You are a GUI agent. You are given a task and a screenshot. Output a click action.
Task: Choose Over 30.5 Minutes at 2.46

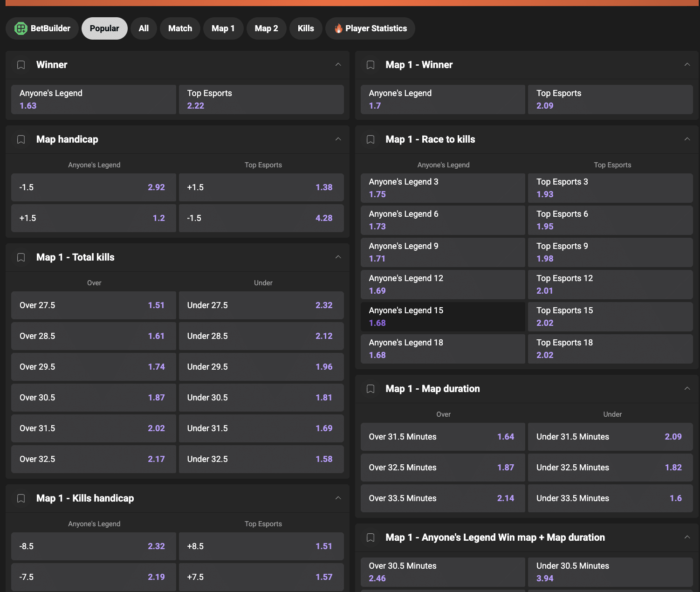(x=443, y=572)
